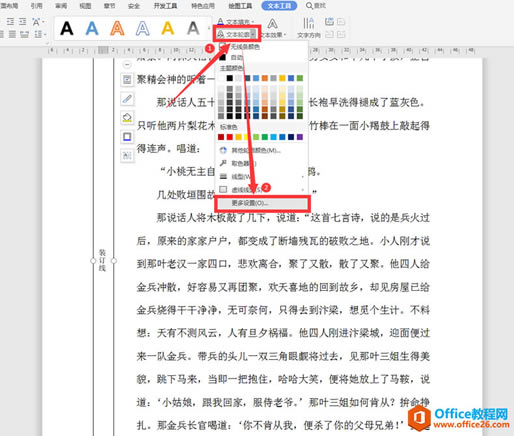Click the left handle of 装订线 box
The width and height of the screenshot is (514, 436).
(93, 261)
